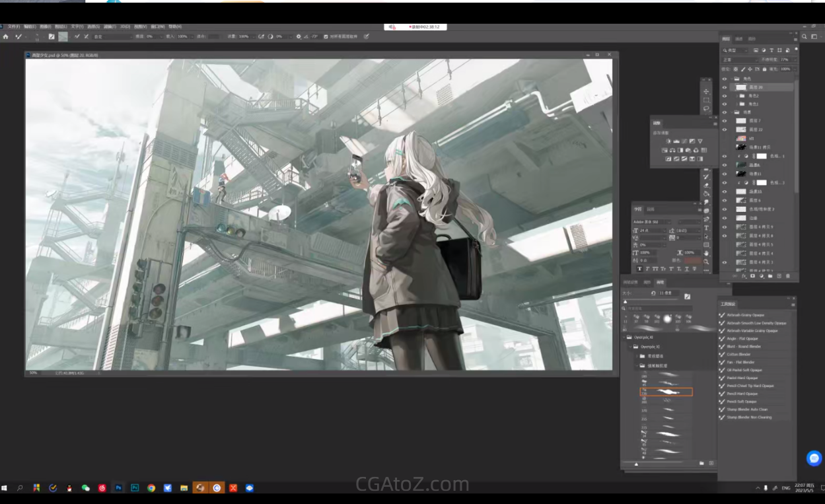Click the delete layer trash icon
The image size is (825, 504).
[x=787, y=276]
